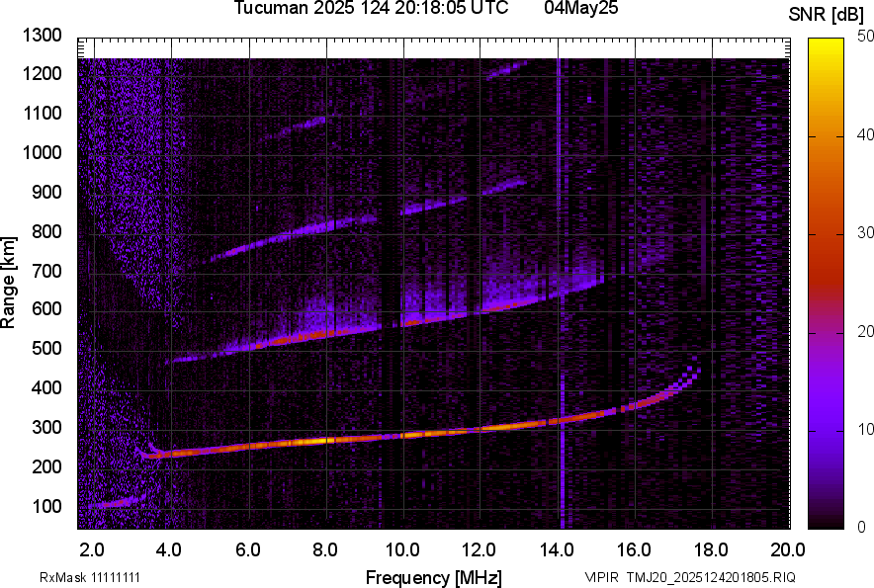
Task: Click the 04May25 date label
Action: pyautogui.click(x=581, y=8)
